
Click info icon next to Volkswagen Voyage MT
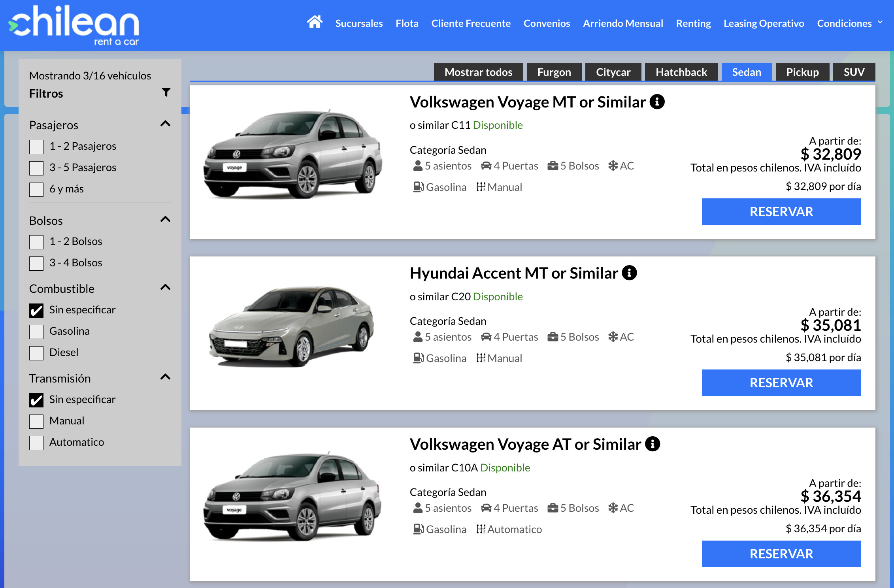(657, 102)
